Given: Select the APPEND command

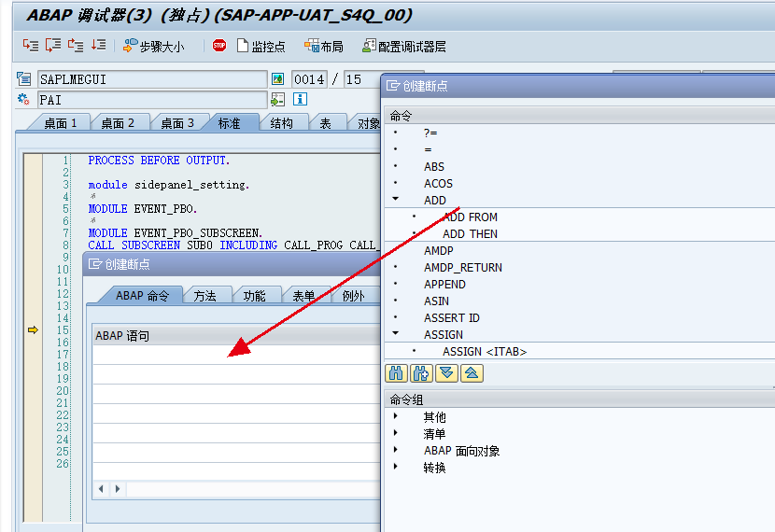Looking at the screenshot, I should [x=444, y=284].
